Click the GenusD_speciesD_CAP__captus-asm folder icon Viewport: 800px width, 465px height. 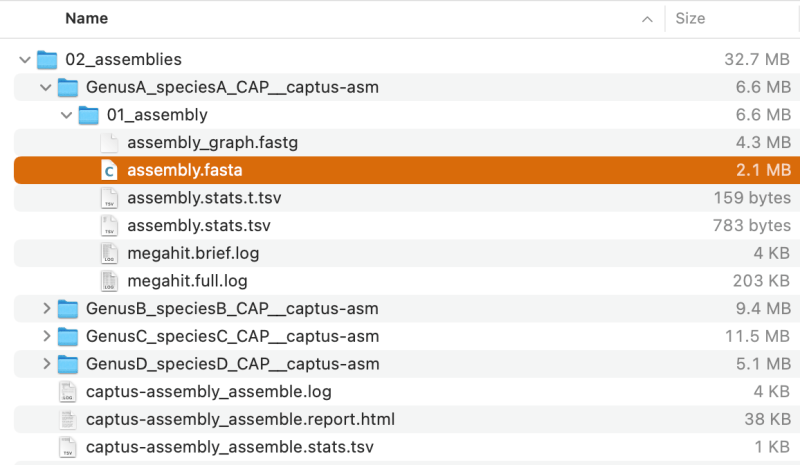(68, 364)
